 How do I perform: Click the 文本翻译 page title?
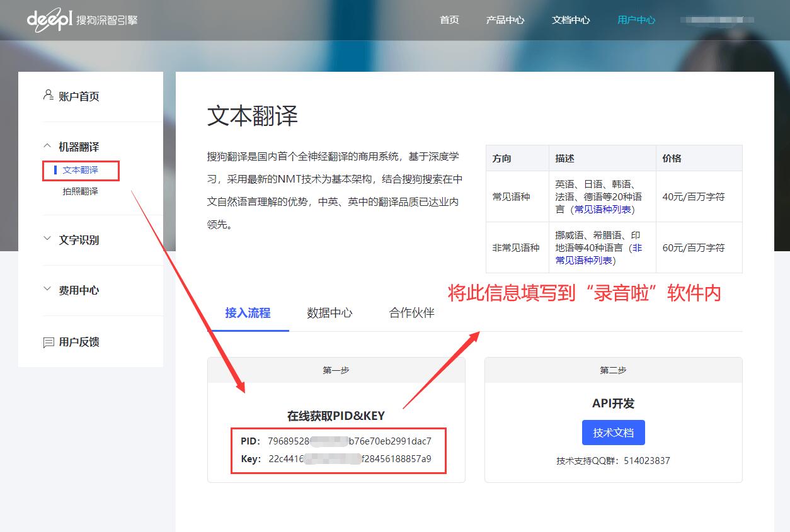tap(253, 116)
